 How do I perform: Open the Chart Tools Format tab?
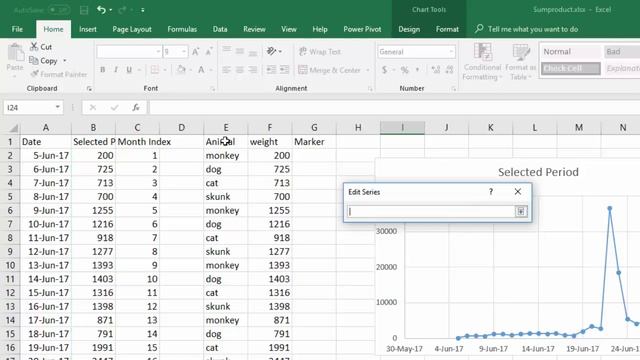pyautogui.click(x=447, y=29)
